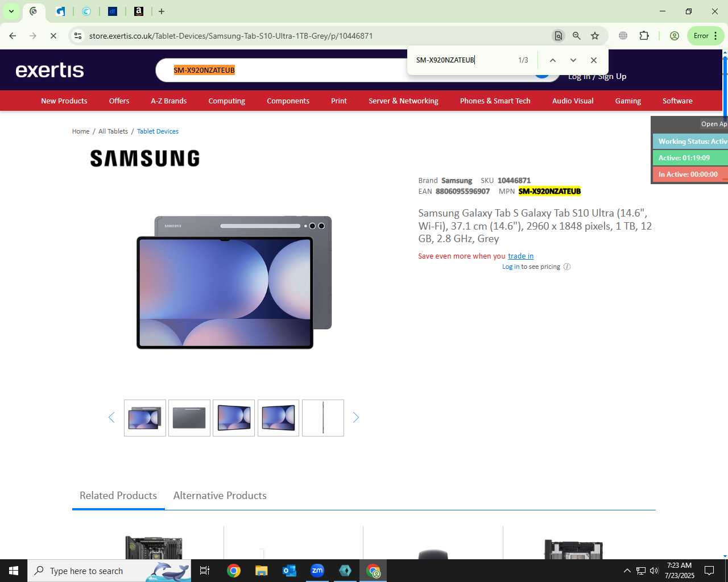
Task: Stop loading the page
Action: click(53, 36)
